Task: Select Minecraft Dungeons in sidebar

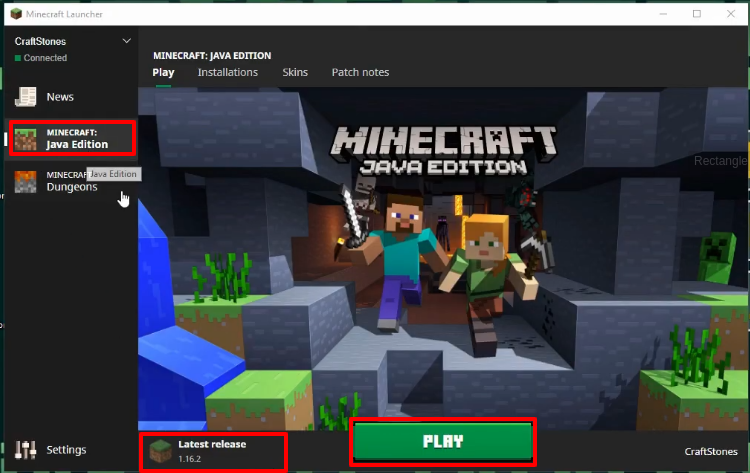Action: (x=72, y=181)
